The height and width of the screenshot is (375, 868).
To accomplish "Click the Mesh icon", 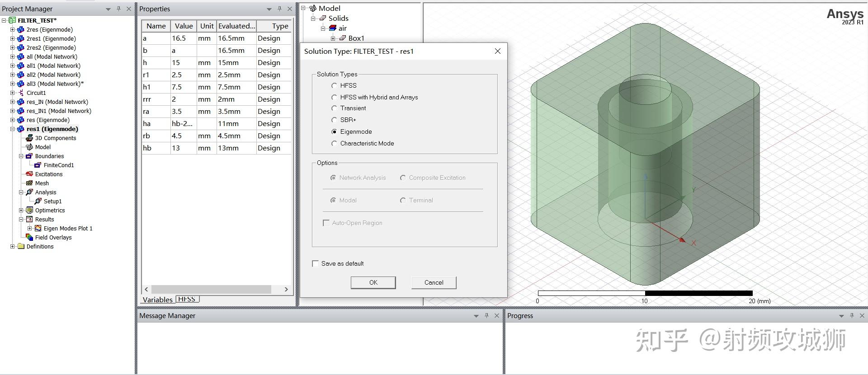I will point(29,183).
